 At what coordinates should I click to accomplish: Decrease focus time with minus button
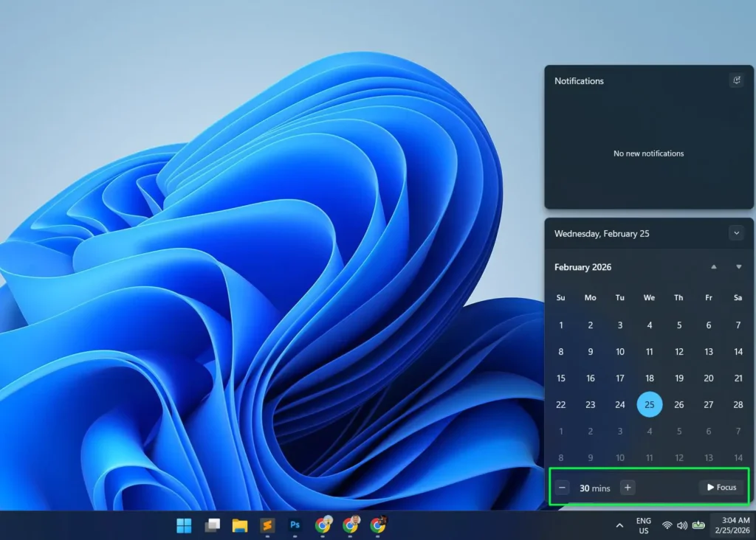(563, 488)
